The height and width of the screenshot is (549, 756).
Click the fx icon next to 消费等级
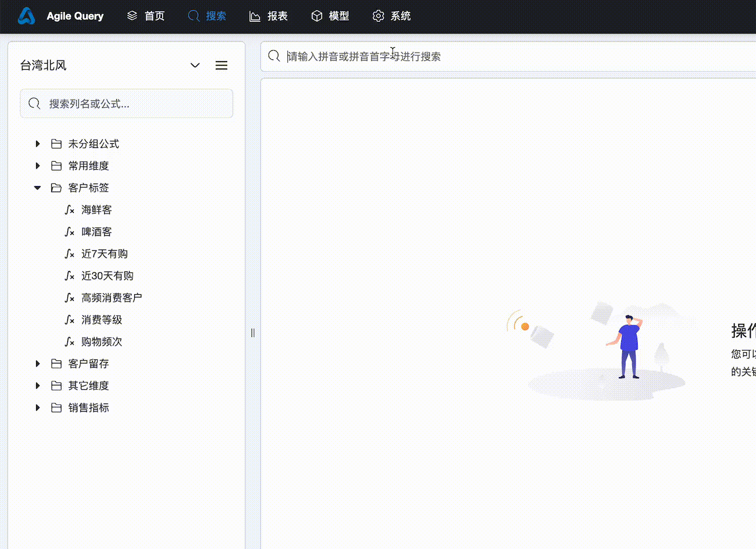pos(70,320)
